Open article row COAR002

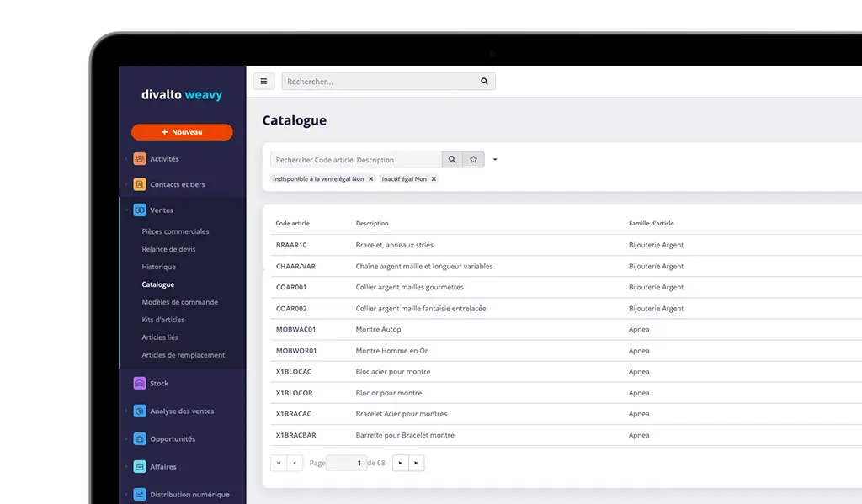tap(567, 308)
